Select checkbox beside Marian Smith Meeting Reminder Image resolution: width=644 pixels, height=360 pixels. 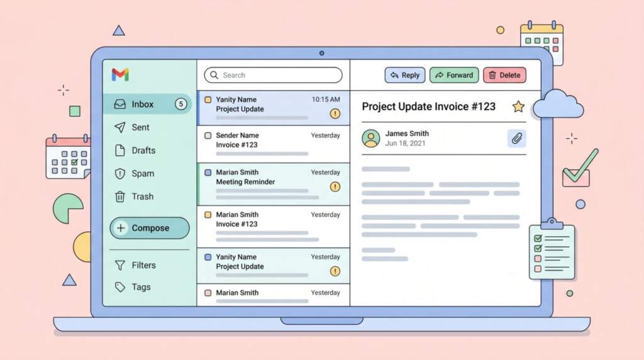pos(208,172)
